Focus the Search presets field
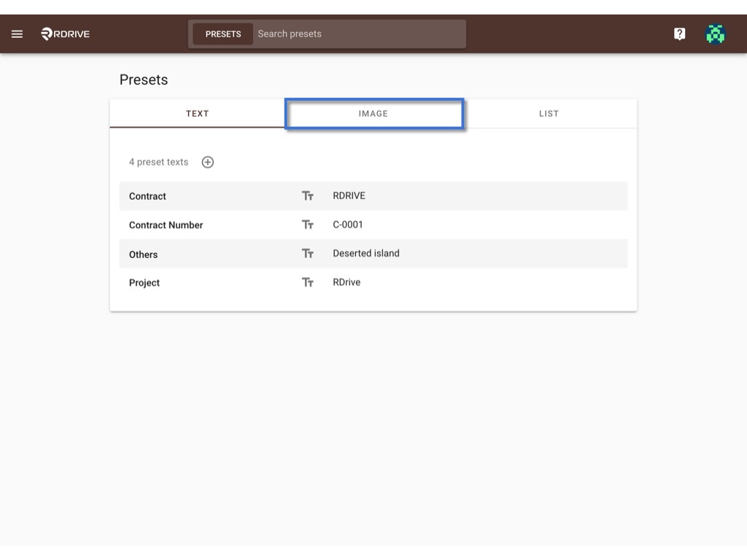The width and height of the screenshot is (747, 560). tap(359, 34)
